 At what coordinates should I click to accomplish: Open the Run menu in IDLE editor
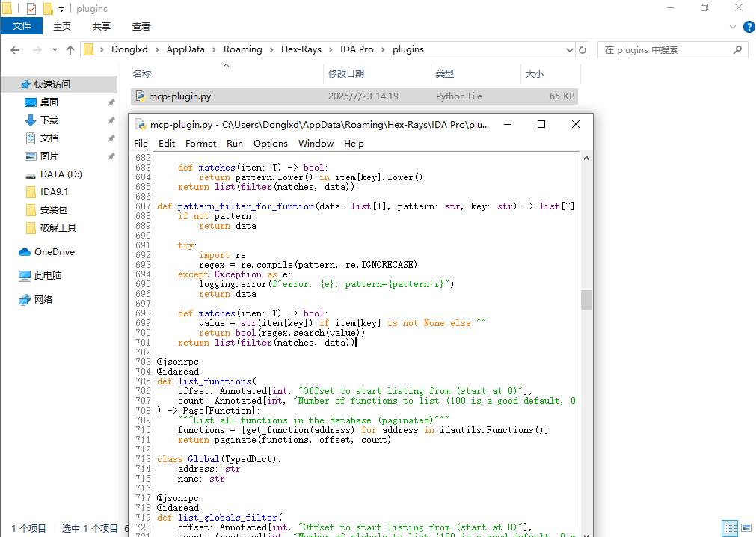pyautogui.click(x=235, y=143)
